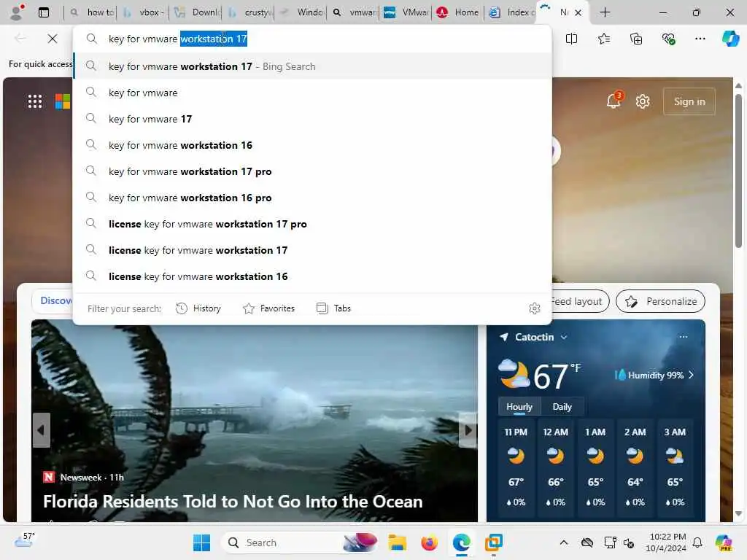
Task: Select suggestion 'key for vmware workstation 16 pro'
Action: pyautogui.click(x=313, y=197)
